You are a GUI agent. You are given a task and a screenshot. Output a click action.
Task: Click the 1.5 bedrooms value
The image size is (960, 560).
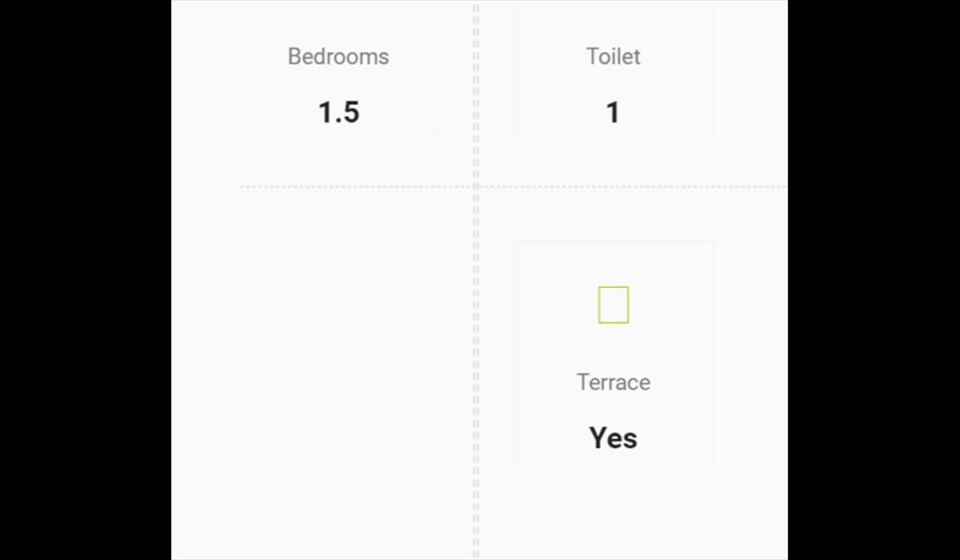point(338,113)
